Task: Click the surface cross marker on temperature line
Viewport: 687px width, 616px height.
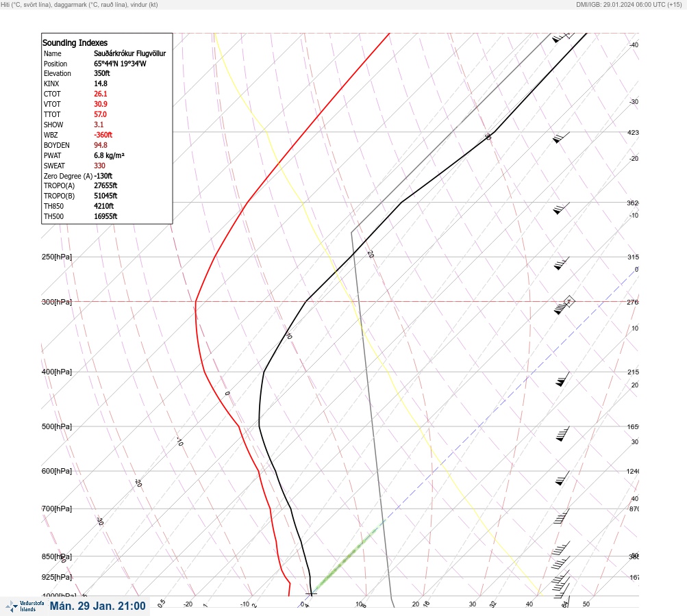Action: click(x=311, y=594)
